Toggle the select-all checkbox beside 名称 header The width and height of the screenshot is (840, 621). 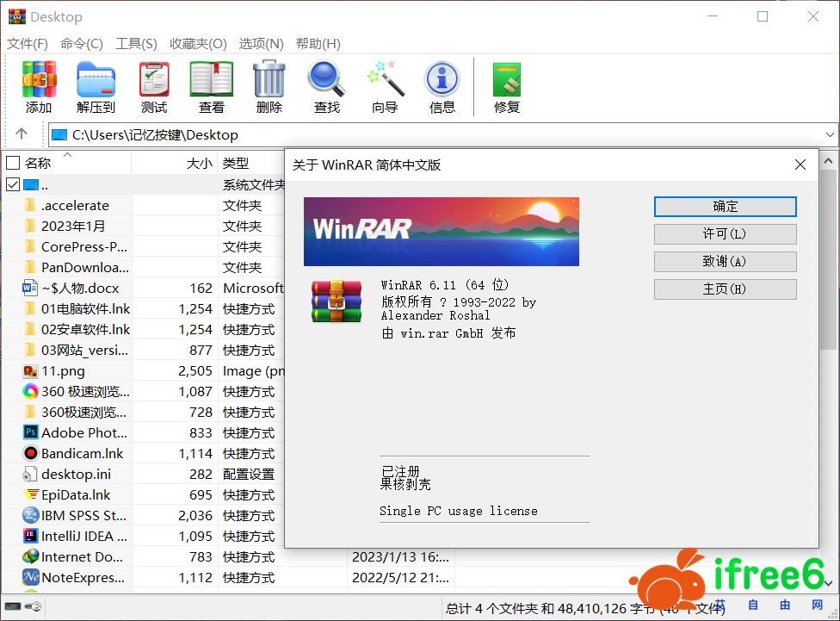click(x=13, y=163)
